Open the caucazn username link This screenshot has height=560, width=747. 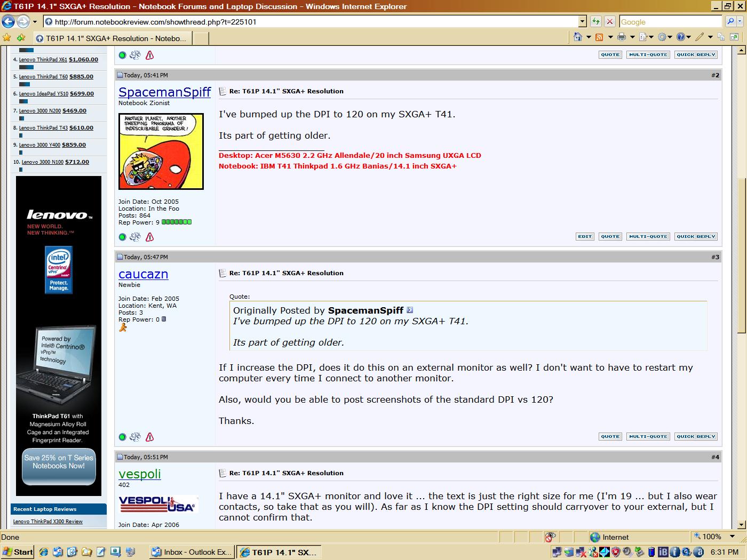[144, 274]
